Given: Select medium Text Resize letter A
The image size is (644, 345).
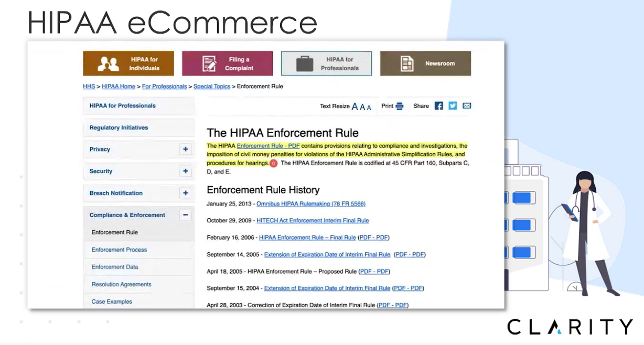Looking at the screenshot, I should (x=362, y=107).
